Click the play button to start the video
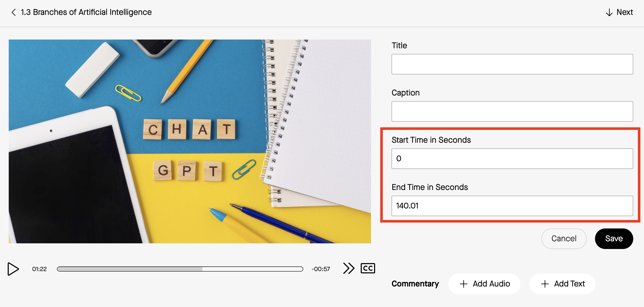This screenshot has height=307, width=644. pos(13,269)
